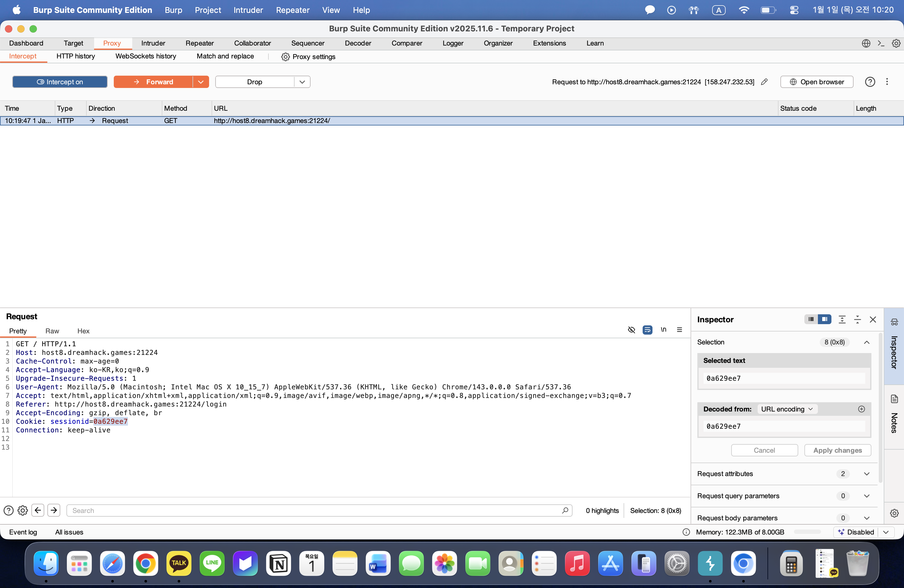Expand Request attributes section
Viewport: 904px width, 588px height.
[x=866, y=474]
